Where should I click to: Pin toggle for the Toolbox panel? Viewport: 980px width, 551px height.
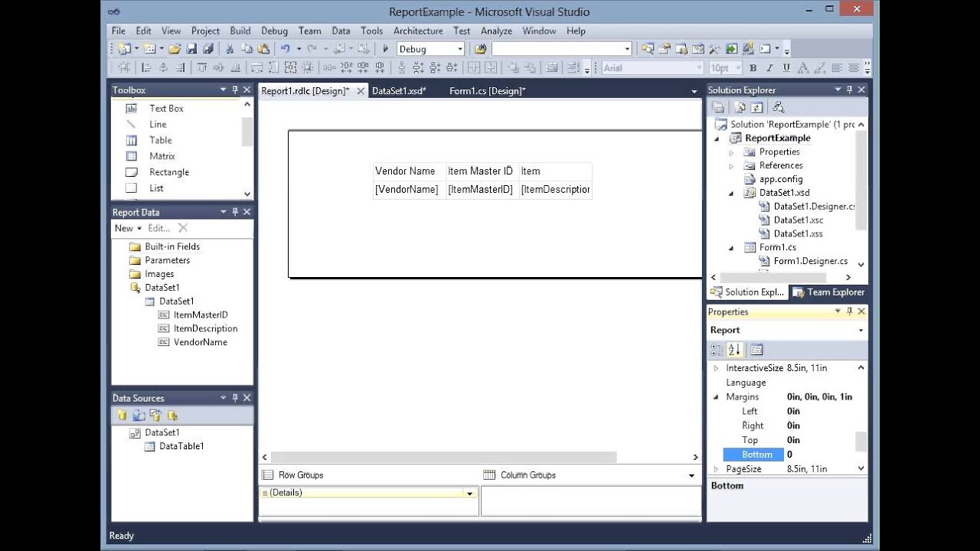pyautogui.click(x=235, y=90)
